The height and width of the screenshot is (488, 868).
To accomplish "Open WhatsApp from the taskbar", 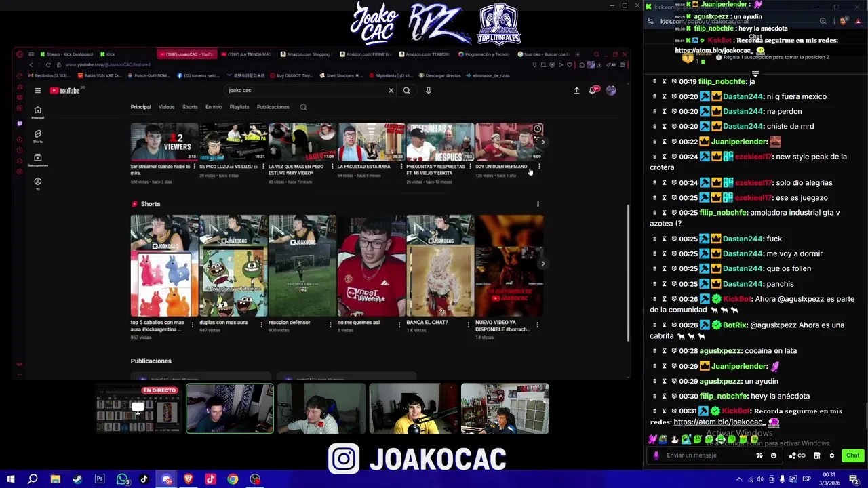I will [x=122, y=479].
